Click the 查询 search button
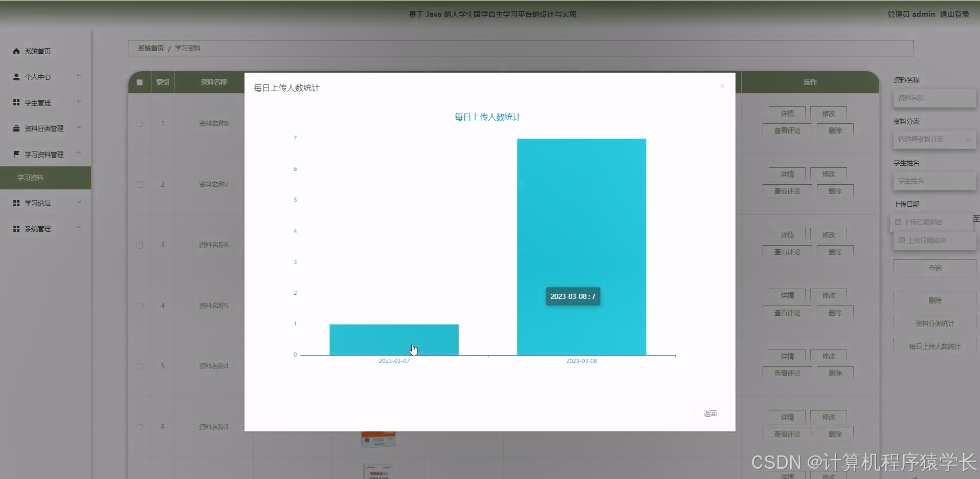Screen dimensions: 980x479 tap(934, 268)
